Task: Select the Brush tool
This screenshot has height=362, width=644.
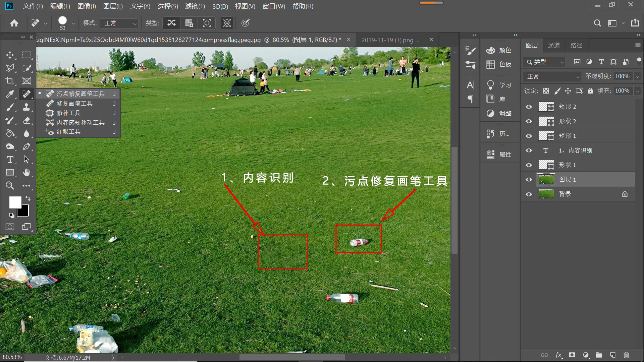Action: [x=10, y=107]
